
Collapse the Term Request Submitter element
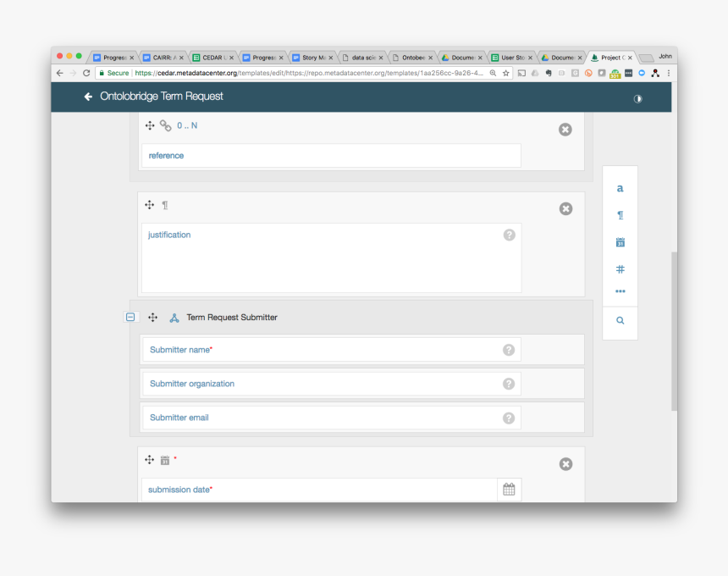[x=130, y=318]
